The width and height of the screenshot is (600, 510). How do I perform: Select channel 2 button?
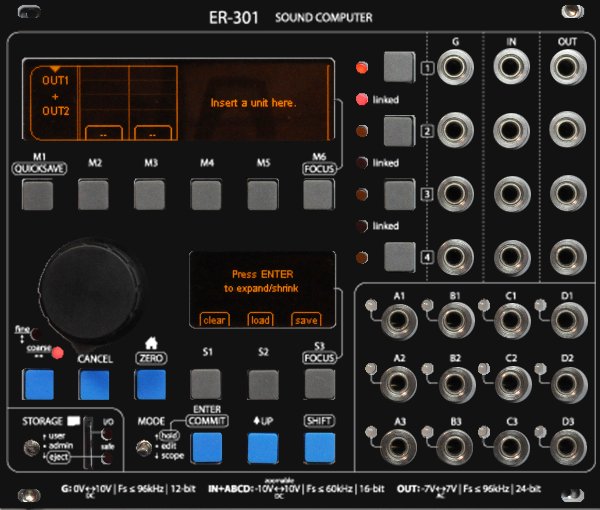[x=399, y=131]
